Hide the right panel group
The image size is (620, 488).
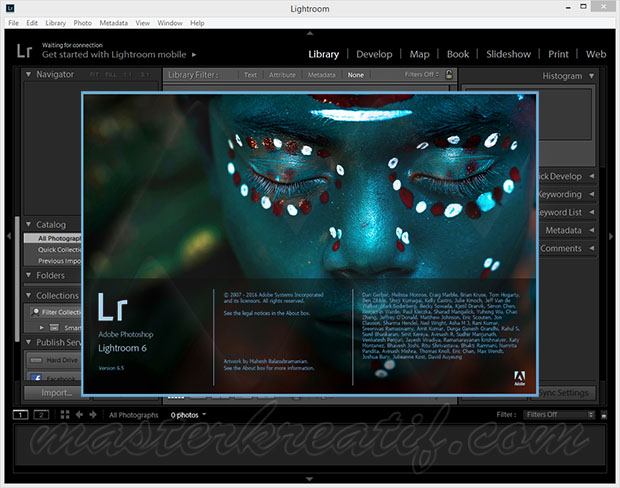tap(611, 236)
